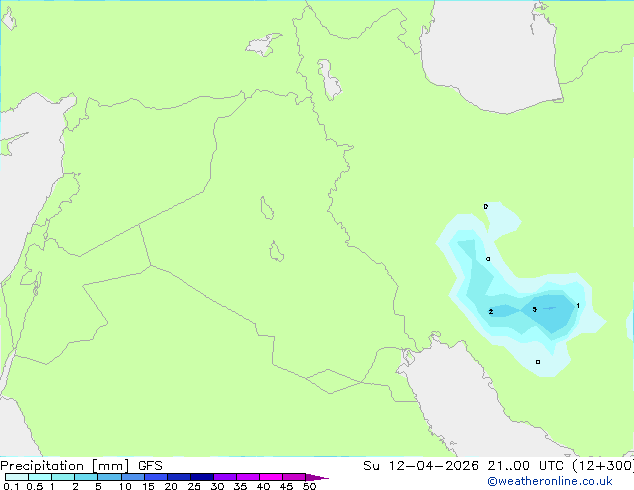Click the bottom 0 value marker near the gulf

(x=538, y=362)
